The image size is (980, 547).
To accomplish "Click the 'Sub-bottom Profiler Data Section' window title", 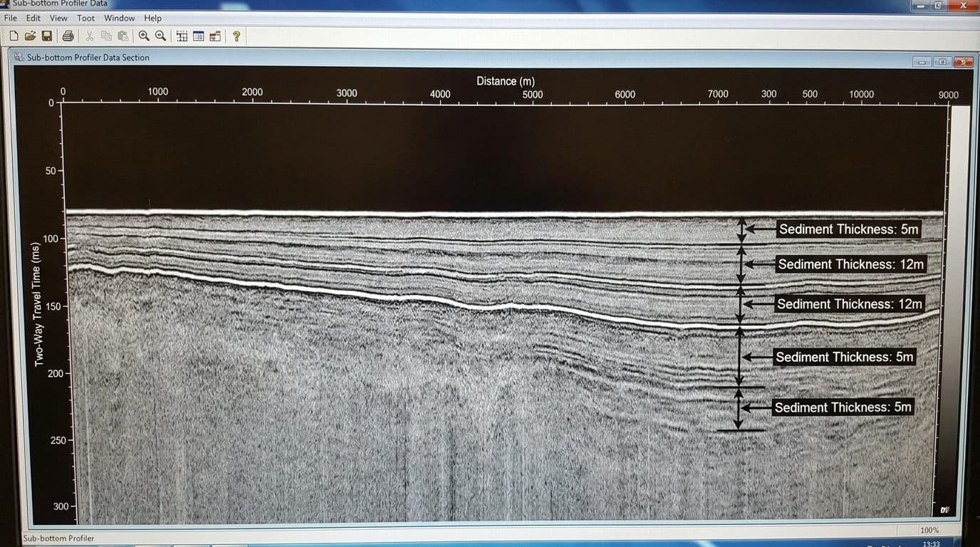I will pyautogui.click(x=88, y=58).
